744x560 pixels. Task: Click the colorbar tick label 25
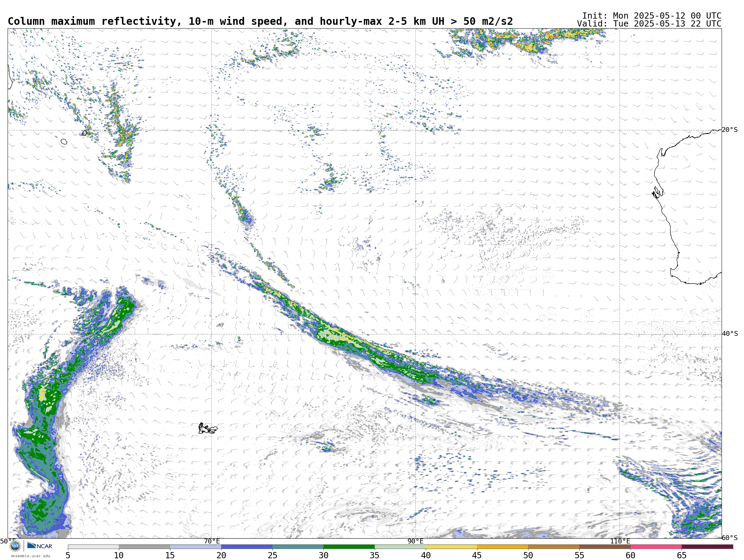pos(272,556)
